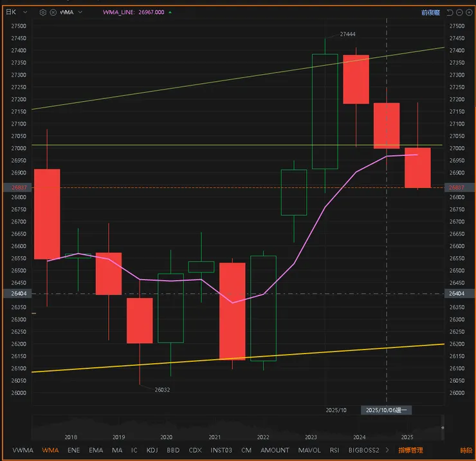Click the 前復權 price adjustment link
The image size is (476, 461).
coord(430,12)
